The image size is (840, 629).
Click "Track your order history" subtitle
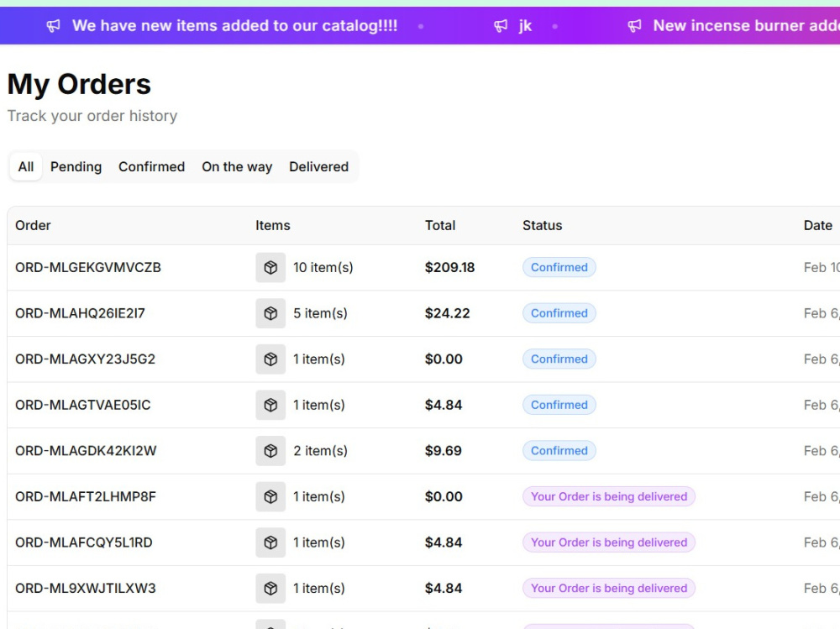(92, 116)
